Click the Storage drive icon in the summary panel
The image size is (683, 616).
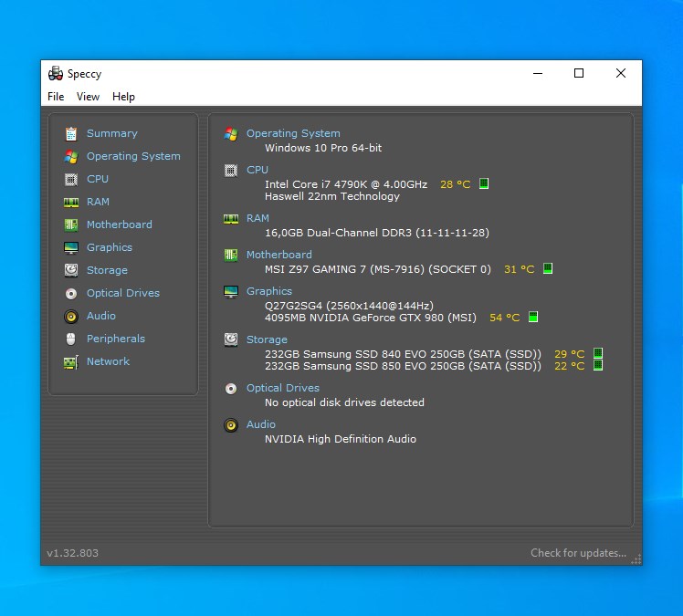point(231,339)
